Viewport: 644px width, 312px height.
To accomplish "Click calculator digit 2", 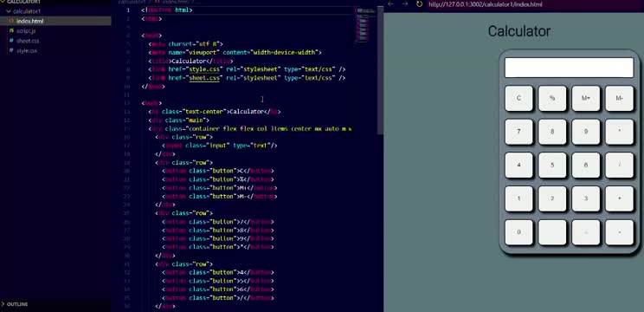I will pyautogui.click(x=552, y=199).
